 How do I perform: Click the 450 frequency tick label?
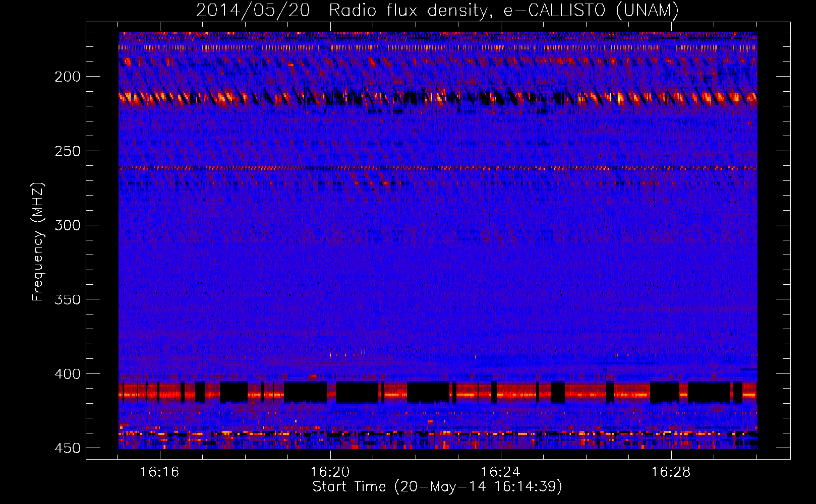point(68,448)
